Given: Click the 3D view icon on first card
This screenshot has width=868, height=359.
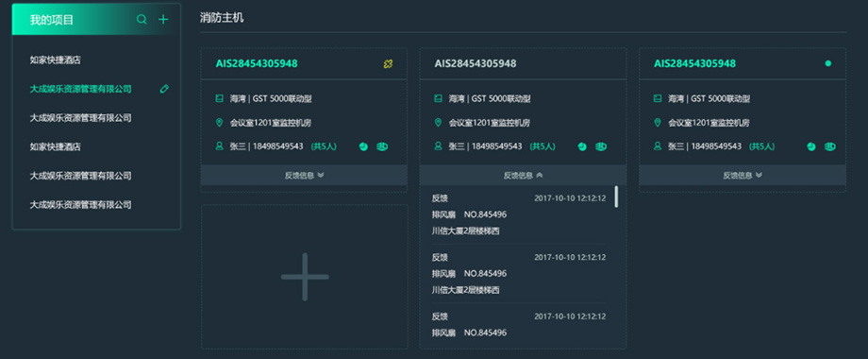Looking at the screenshot, I should point(382,146).
